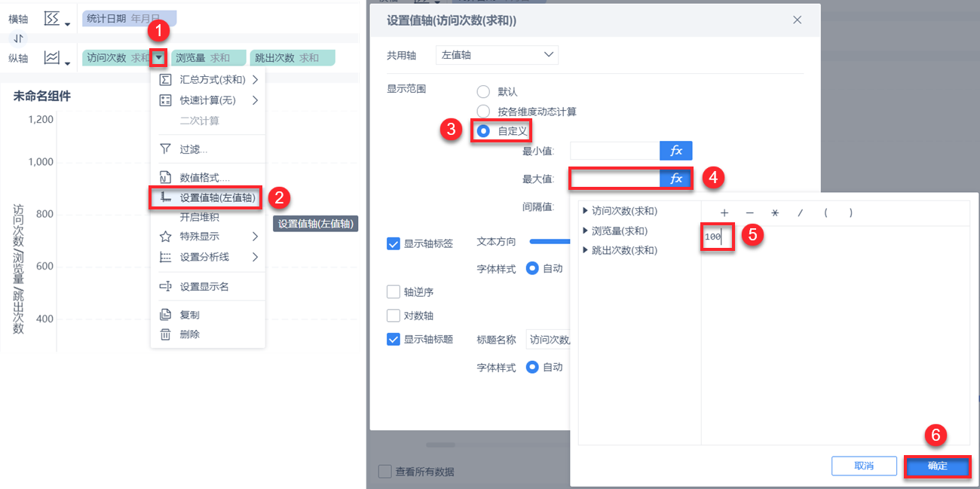Click the 确定 confirm button
Screen dimensions: 980x489
pyautogui.click(x=937, y=466)
